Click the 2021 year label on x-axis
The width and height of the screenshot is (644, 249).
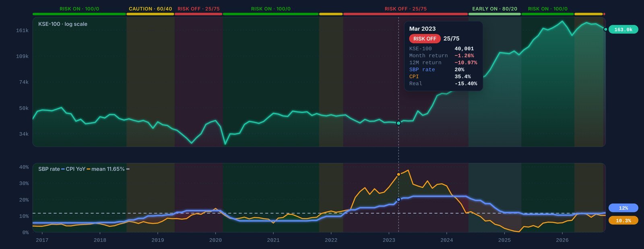coord(273,240)
